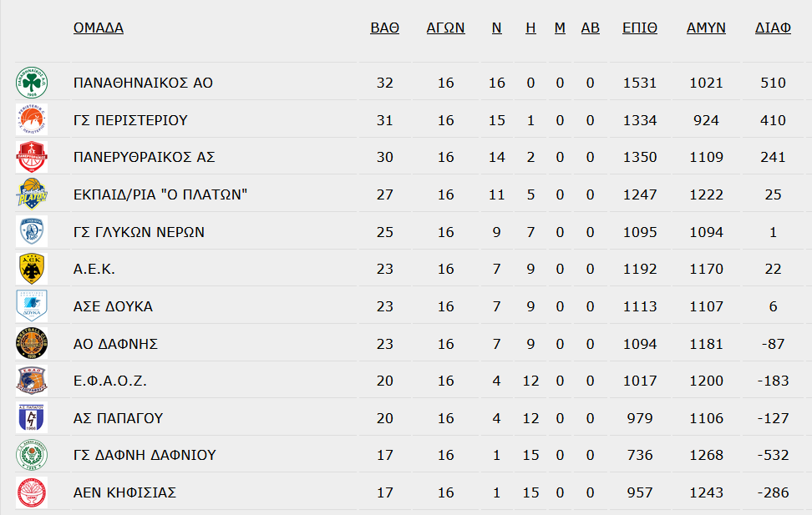
Task: Sort by ΕΠΙΘ offense column header
Action: click(640, 28)
